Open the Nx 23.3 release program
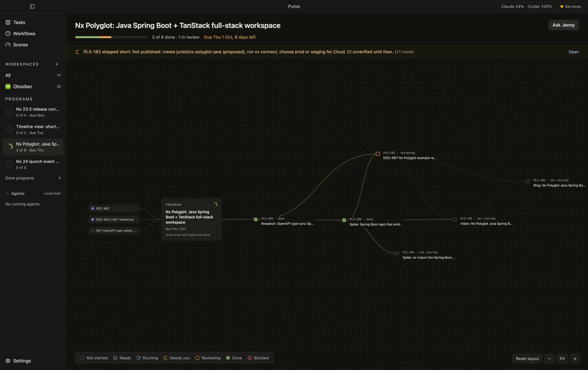The image size is (588, 370). tap(33, 112)
